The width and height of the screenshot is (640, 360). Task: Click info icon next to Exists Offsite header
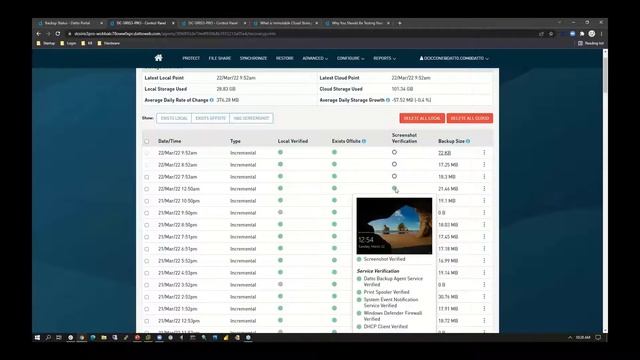coord(364,141)
